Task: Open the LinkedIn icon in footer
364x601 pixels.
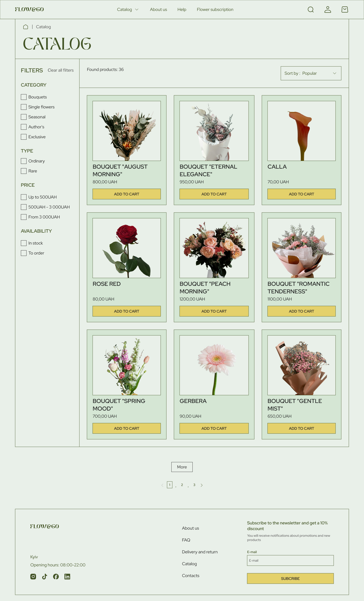Action: coord(67,576)
